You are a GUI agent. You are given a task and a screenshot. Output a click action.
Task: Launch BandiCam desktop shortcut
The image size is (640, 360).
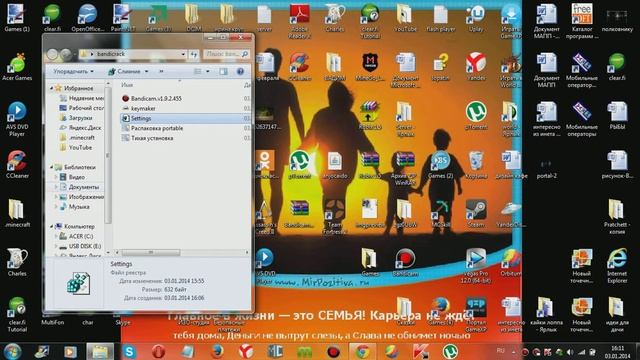405,262
